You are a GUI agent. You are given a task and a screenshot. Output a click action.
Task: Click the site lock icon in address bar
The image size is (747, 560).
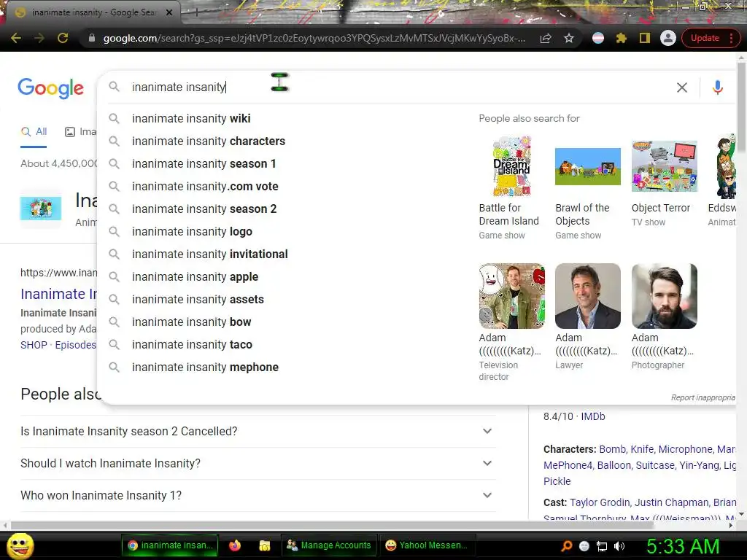click(92, 38)
